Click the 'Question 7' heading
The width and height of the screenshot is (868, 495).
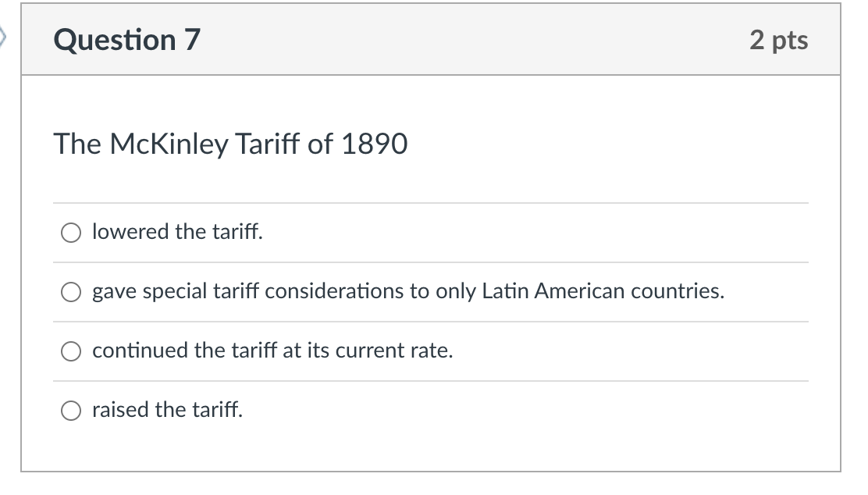coord(126,40)
